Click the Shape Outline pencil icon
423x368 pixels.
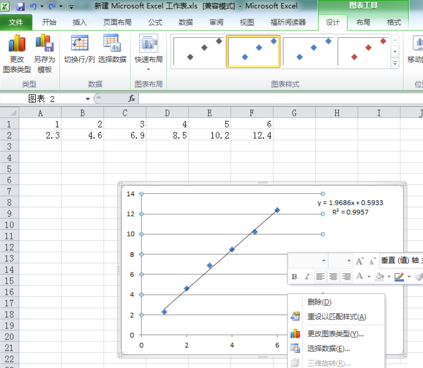[399, 276]
